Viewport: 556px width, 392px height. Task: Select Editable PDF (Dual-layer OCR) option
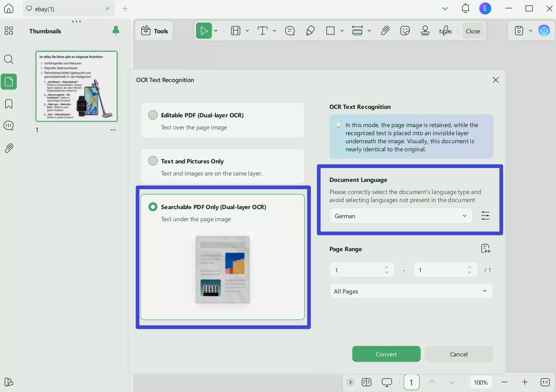(153, 115)
